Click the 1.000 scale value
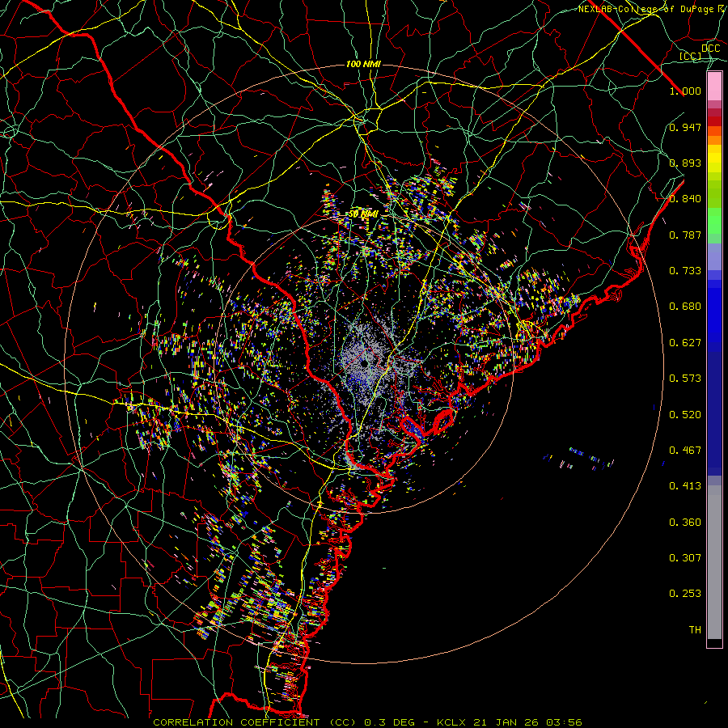The width and height of the screenshot is (728, 728). [x=685, y=91]
